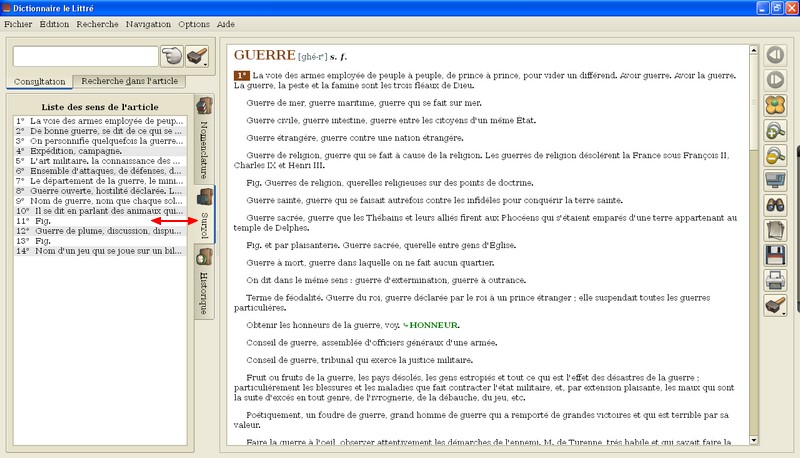
Task: Open search with the binoculars icon
Action: (775, 205)
